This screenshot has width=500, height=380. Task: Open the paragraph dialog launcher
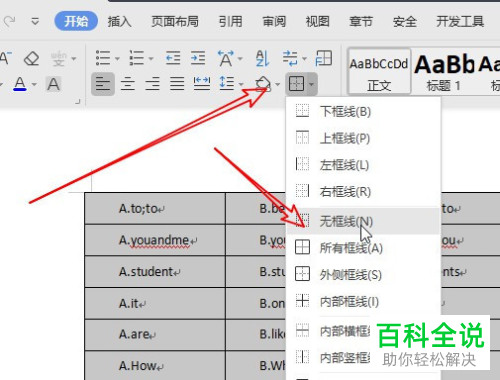[x=78, y=101]
